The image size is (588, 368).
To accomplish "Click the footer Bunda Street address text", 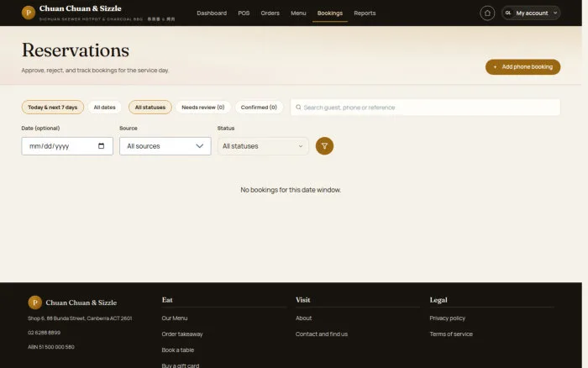I will click(80, 318).
